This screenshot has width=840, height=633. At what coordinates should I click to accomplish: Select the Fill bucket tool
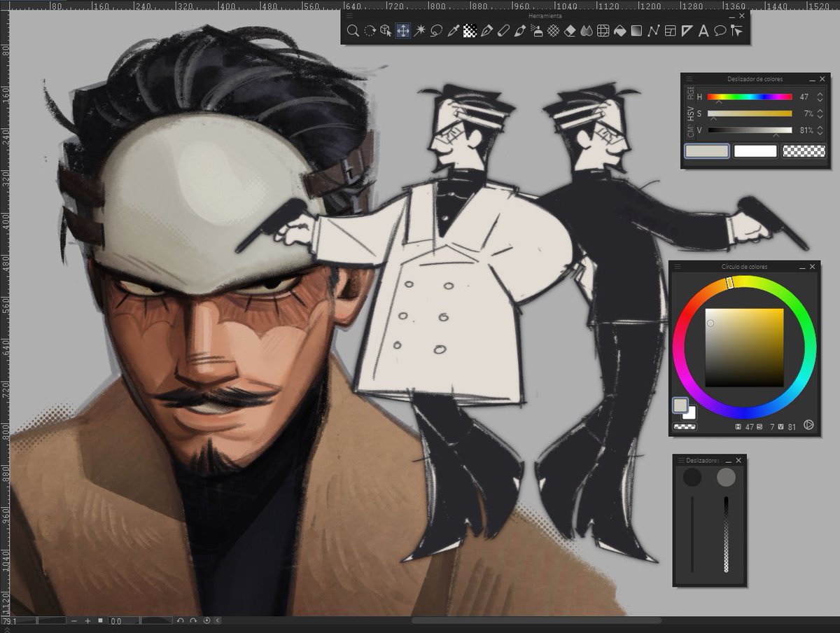click(620, 30)
